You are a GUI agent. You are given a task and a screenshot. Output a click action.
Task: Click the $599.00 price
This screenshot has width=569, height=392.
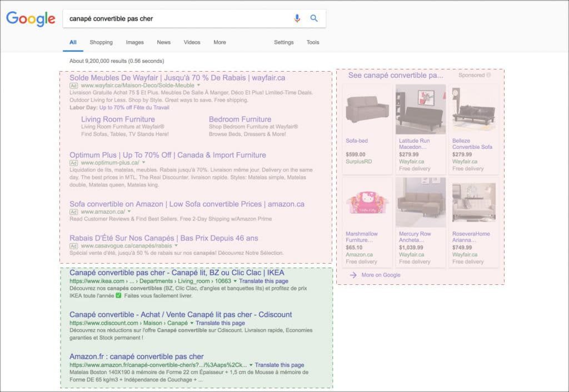(x=356, y=154)
